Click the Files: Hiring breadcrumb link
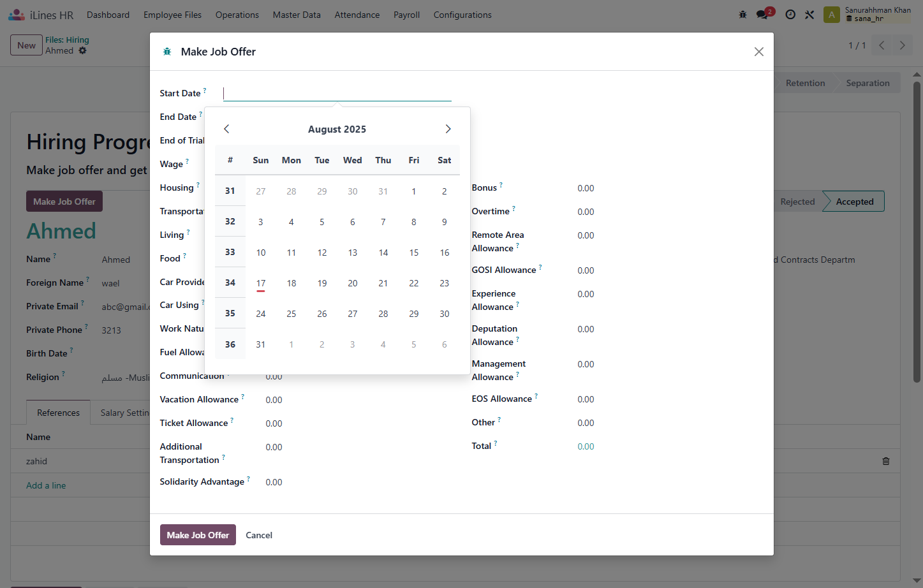Image resolution: width=923 pixels, height=588 pixels. coord(67,40)
